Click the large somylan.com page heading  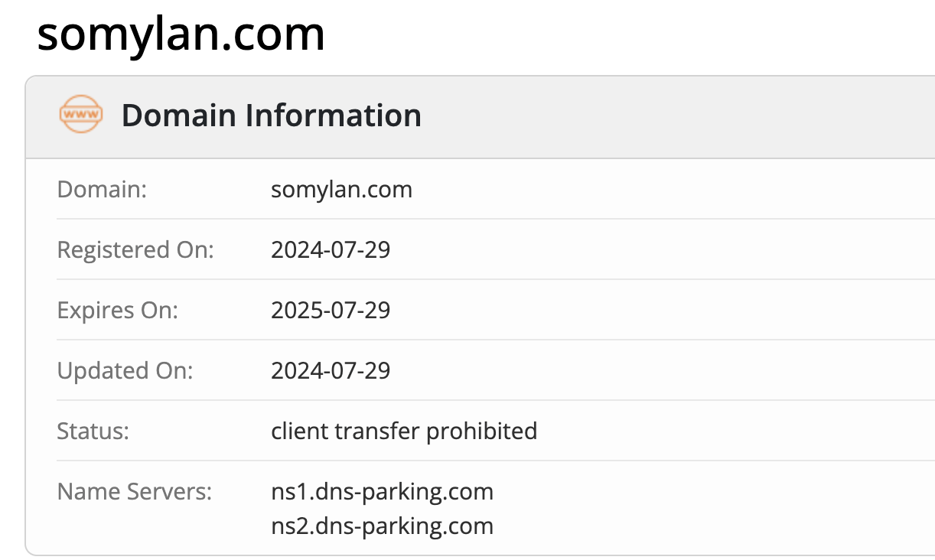181,34
